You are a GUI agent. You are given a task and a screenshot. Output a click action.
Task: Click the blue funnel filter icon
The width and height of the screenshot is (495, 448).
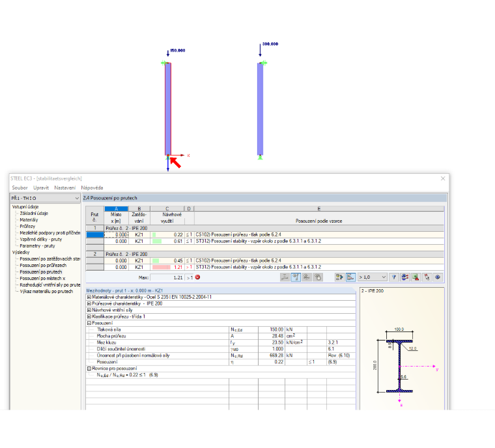pyautogui.click(x=393, y=277)
